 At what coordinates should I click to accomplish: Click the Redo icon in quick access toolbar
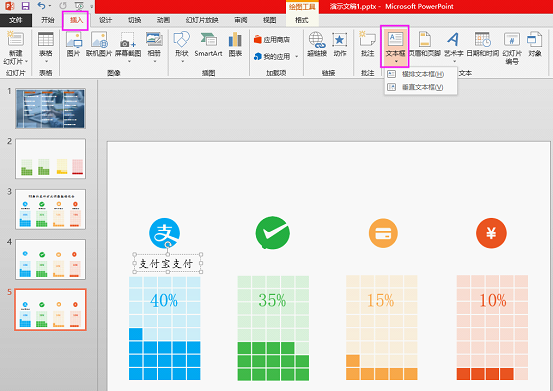tap(63, 6)
